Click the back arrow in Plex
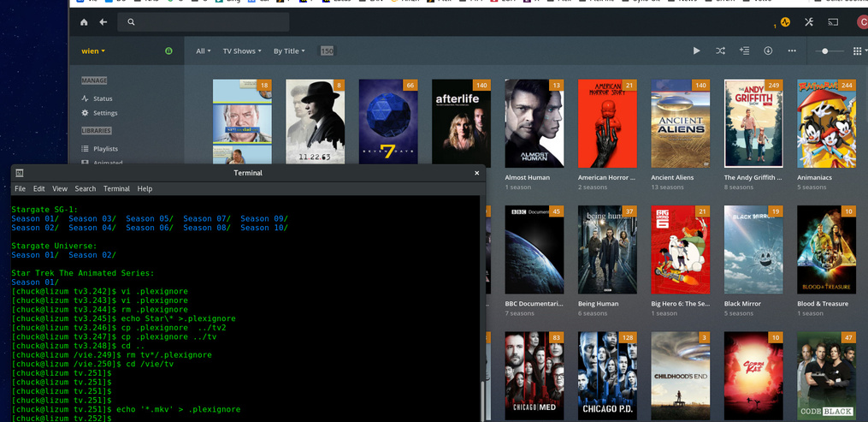Viewport: 868px width, 422px height. pyautogui.click(x=103, y=22)
